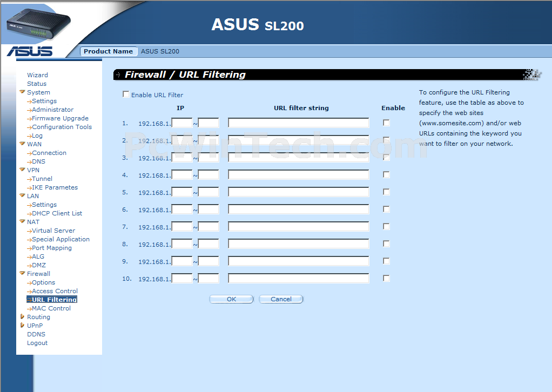The height and width of the screenshot is (392, 552).
Task: Collapse the LAN menu arrow
Action: click(x=22, y=195)
